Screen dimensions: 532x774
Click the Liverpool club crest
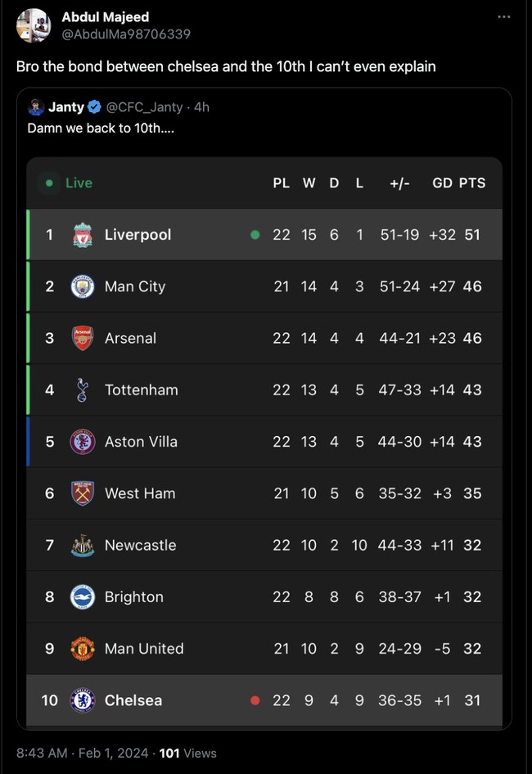pos(82,235)
